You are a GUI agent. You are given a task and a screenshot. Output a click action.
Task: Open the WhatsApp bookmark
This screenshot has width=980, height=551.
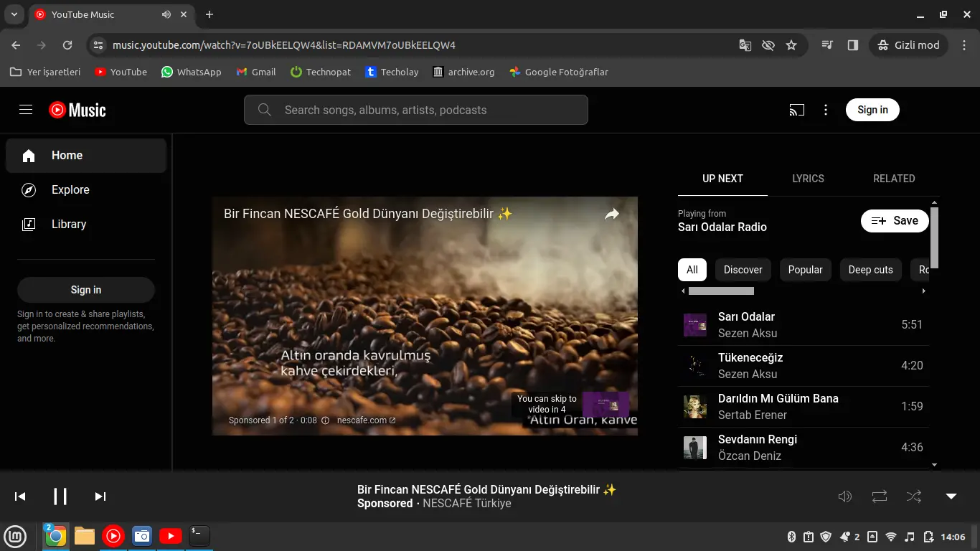(192, 72)
